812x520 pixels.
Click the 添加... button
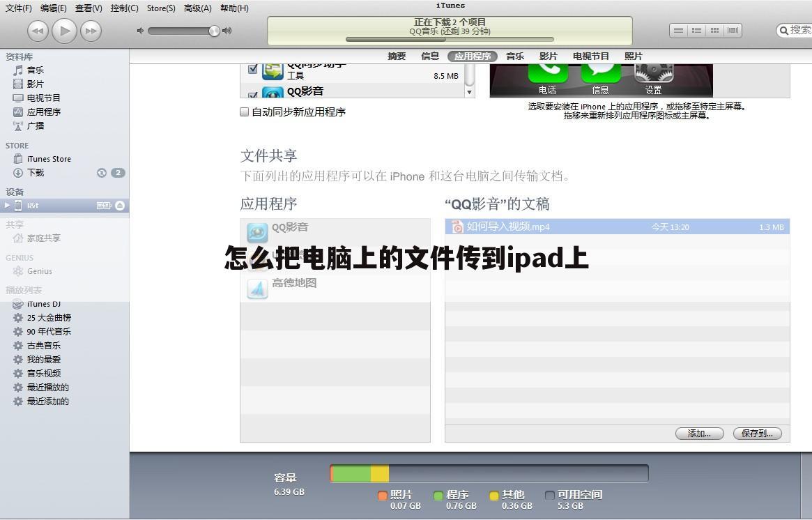pyautogui.click(x=699, y=433)
